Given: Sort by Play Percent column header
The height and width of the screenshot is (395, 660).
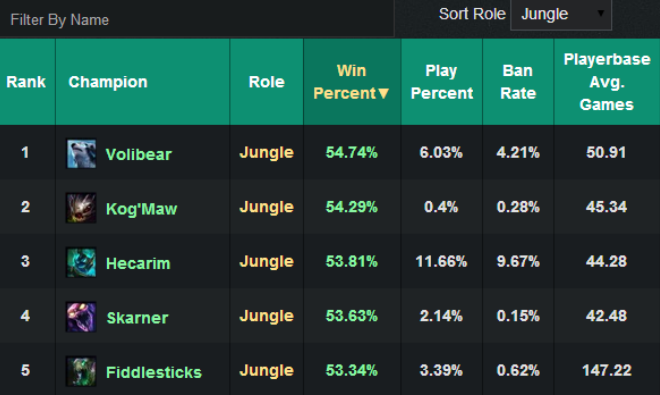Looking at the screenshot, I should coord(442,82).
